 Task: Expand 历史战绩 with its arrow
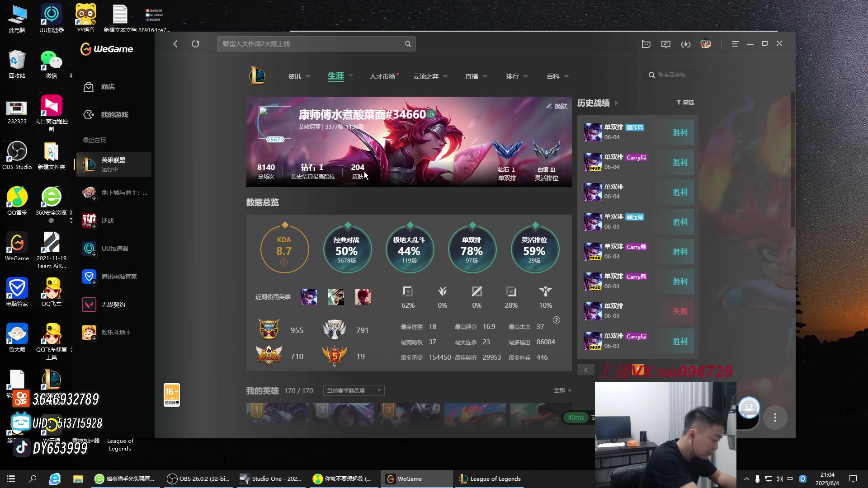tap(616, 103)
